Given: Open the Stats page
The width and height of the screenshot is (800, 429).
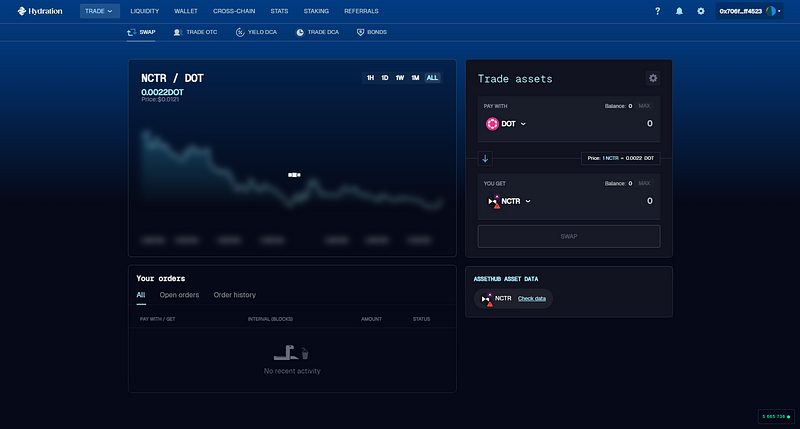Looking at the screenshot, I should tap(279, 11).
